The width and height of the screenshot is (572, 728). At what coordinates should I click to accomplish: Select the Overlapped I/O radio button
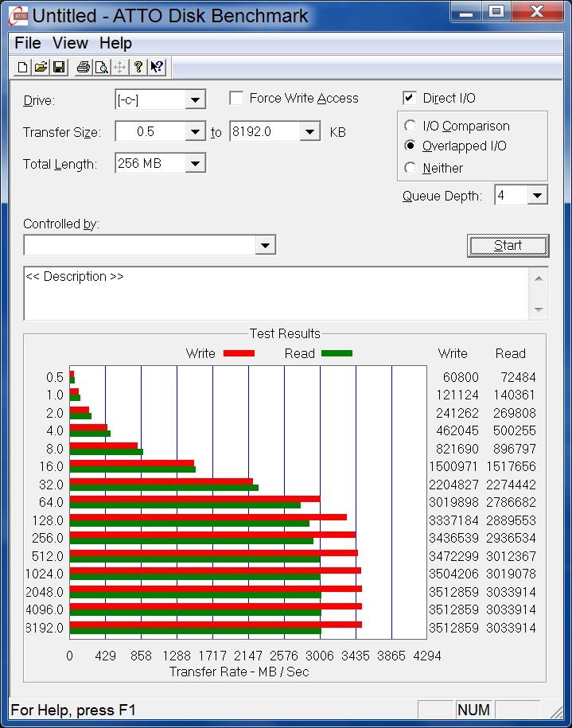[410, 146]
